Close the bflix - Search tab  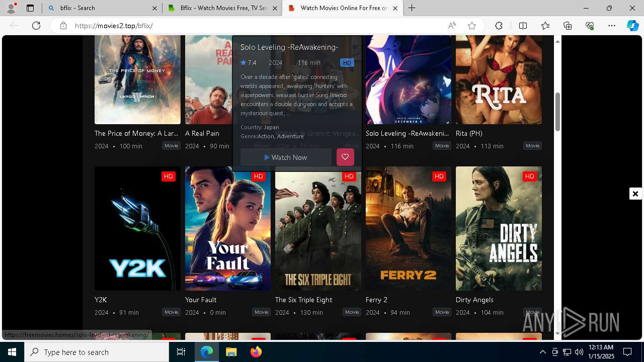(154, 8)
